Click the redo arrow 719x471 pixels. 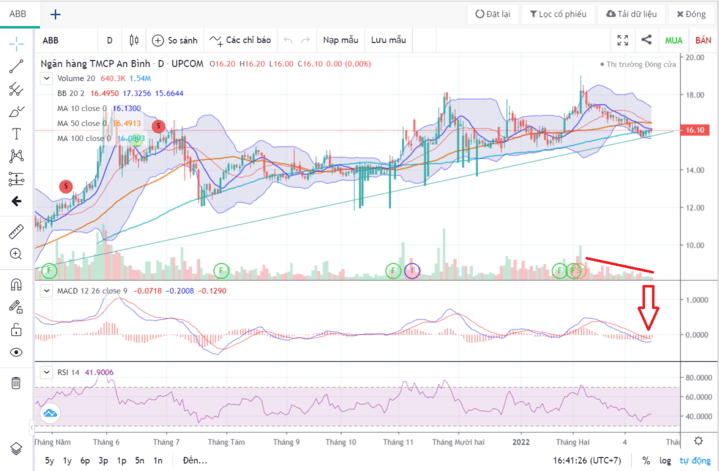pyautogui.click(x=305, y=40)
